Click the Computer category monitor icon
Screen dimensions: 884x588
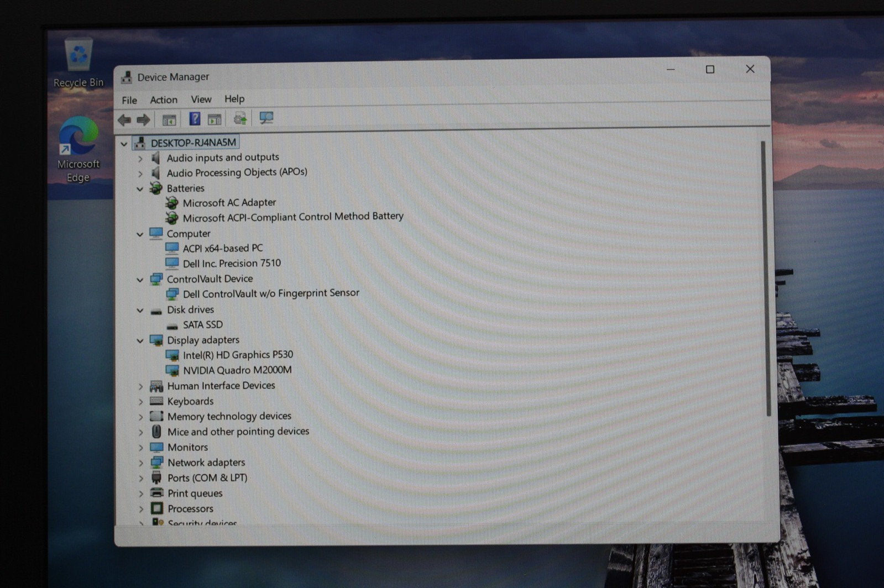pos(156,234)
